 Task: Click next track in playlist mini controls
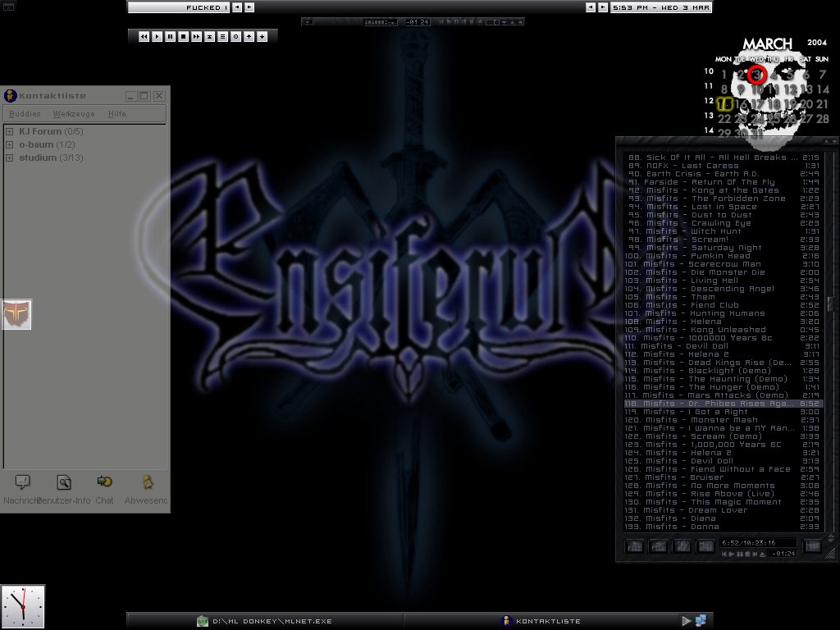(755, 554)
